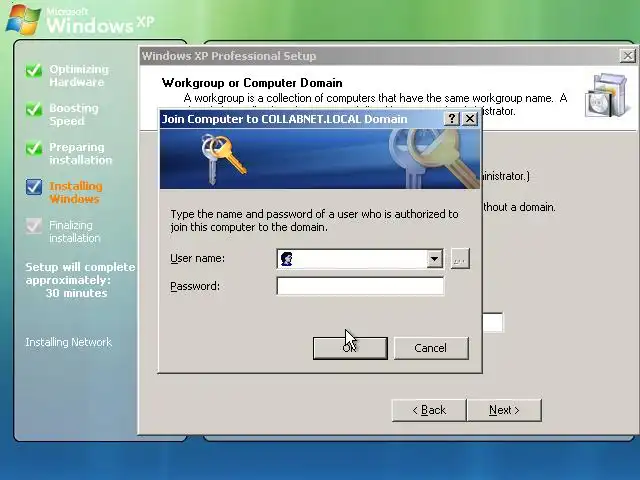Click the green check next to Boosting Speed

pos(34,109)
